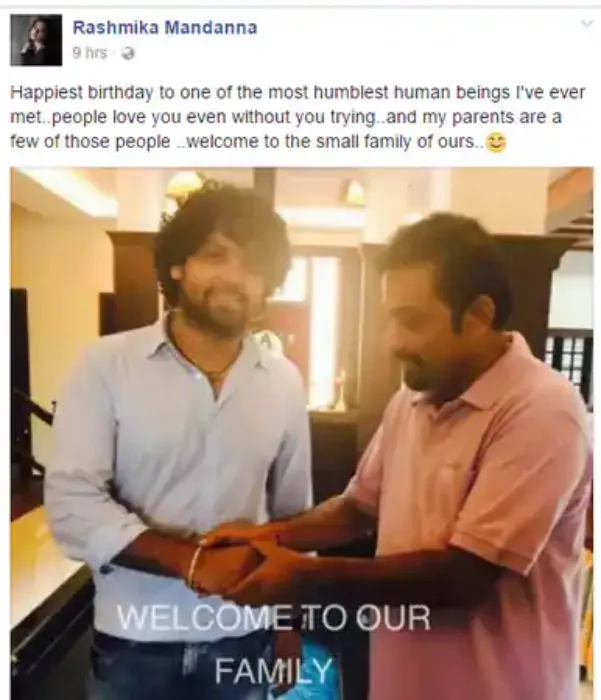Click the Rashmika Mandanna name link
Viewport: 601px width, 700px height.
click(165, 28)
